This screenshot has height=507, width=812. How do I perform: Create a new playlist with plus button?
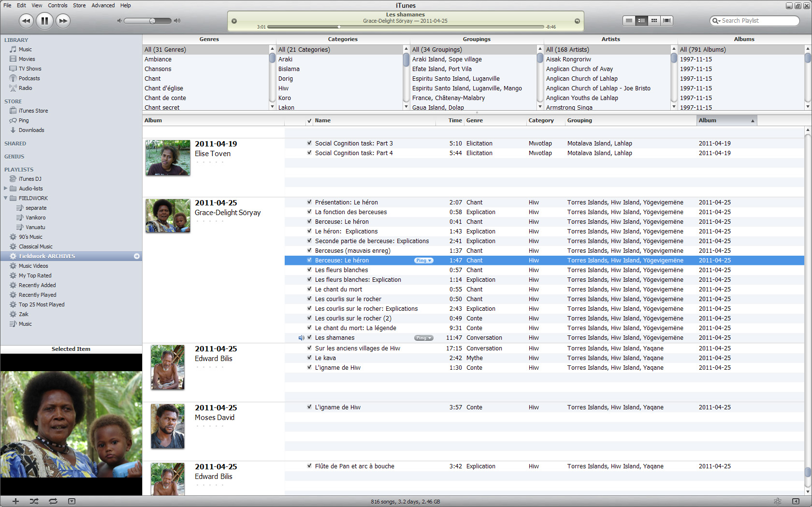point(15,501)
